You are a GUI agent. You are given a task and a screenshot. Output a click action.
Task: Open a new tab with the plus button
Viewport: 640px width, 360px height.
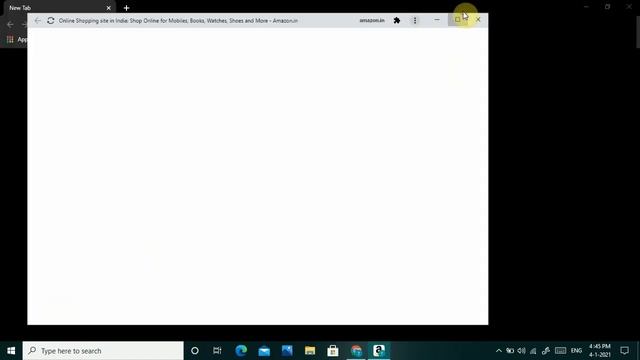point(127,8)
